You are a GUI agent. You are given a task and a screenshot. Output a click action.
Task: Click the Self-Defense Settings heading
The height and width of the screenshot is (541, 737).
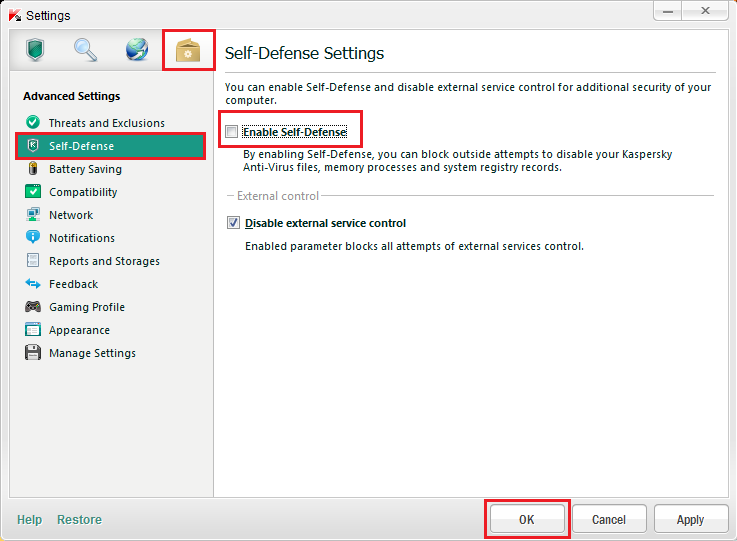click(x=304, y=53)
